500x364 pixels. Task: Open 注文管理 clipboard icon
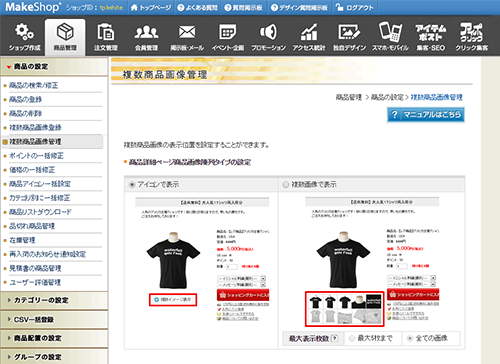[x=106, y=37]
